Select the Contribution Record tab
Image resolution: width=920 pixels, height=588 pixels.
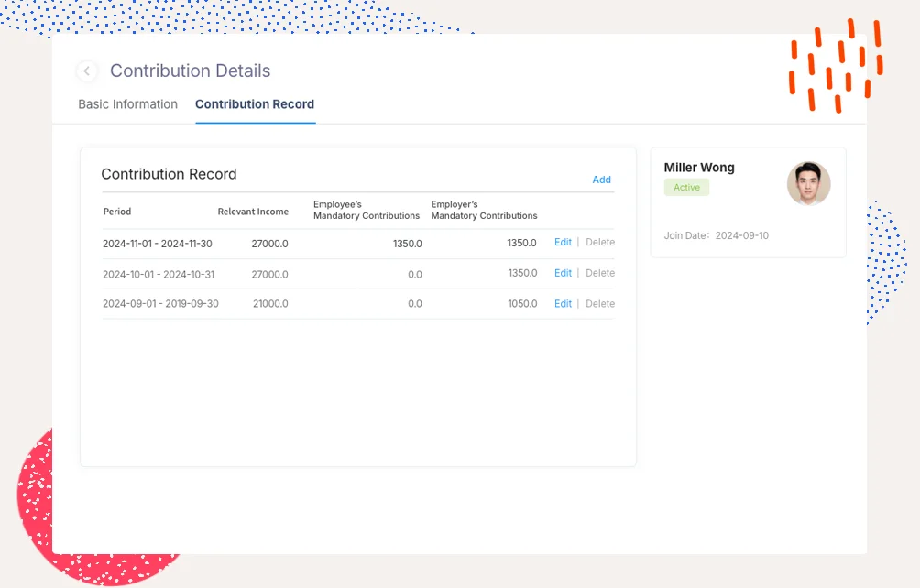coord(255,104)
